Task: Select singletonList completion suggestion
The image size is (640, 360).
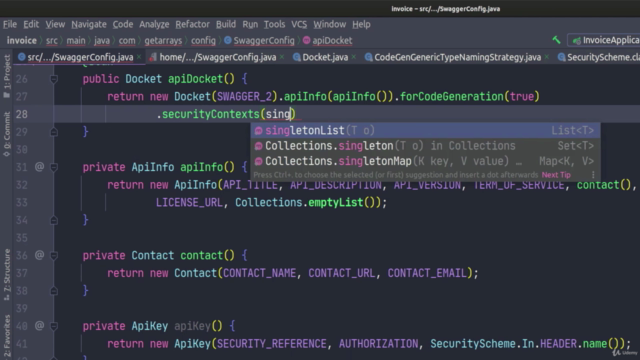Action: pos(425,130)
